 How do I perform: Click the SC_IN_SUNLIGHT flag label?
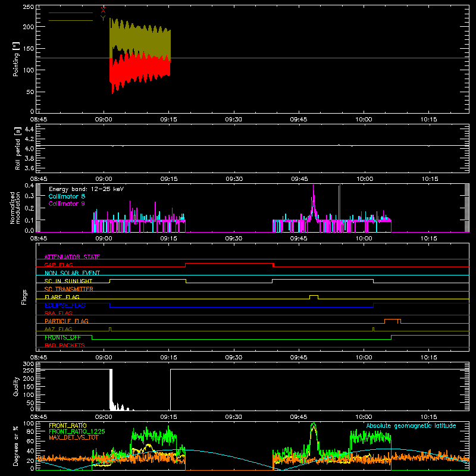tap(68, 281)
